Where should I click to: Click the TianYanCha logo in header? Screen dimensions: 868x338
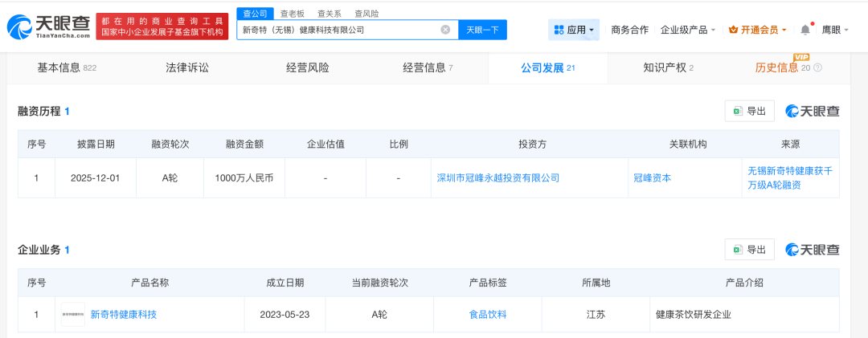pyautogui.click(x=48, y=26)
